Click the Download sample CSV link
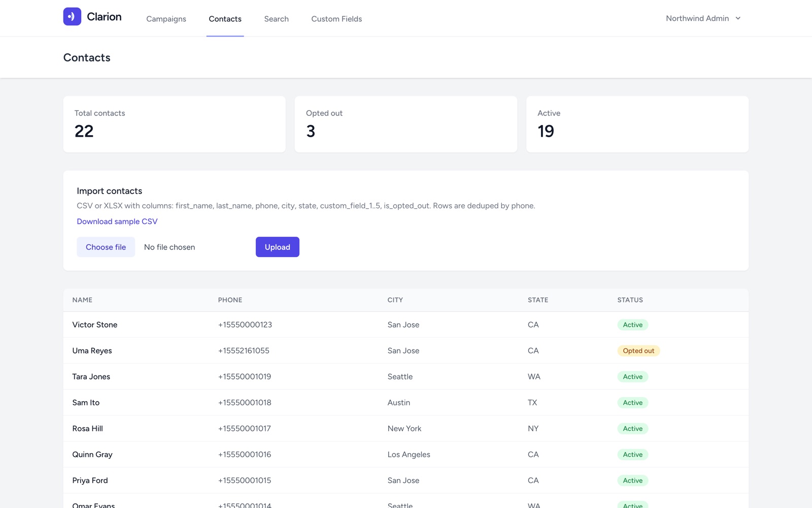Viewport: 812px width, 508px height. pyautogui.click(x=117, y=221)
